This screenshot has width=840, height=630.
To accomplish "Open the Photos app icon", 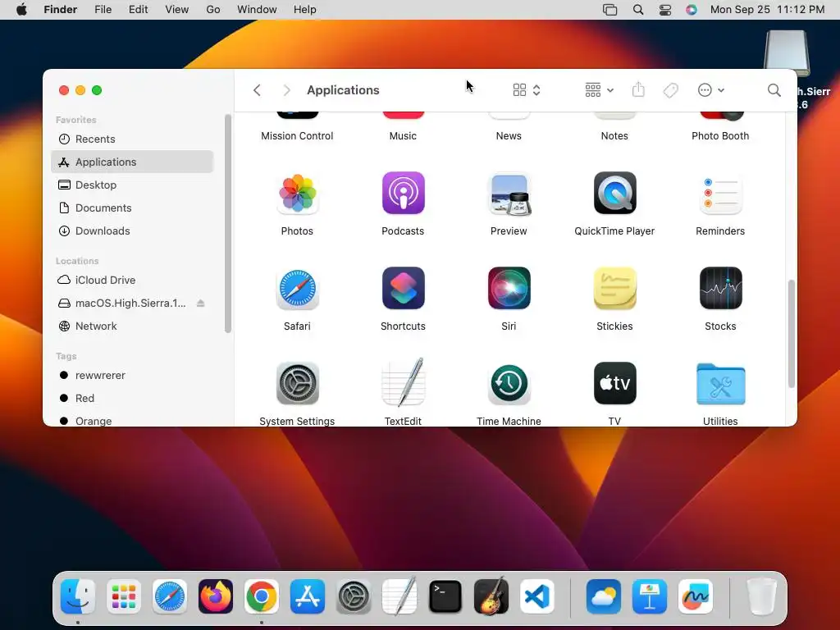I will [x=297, y=194].
